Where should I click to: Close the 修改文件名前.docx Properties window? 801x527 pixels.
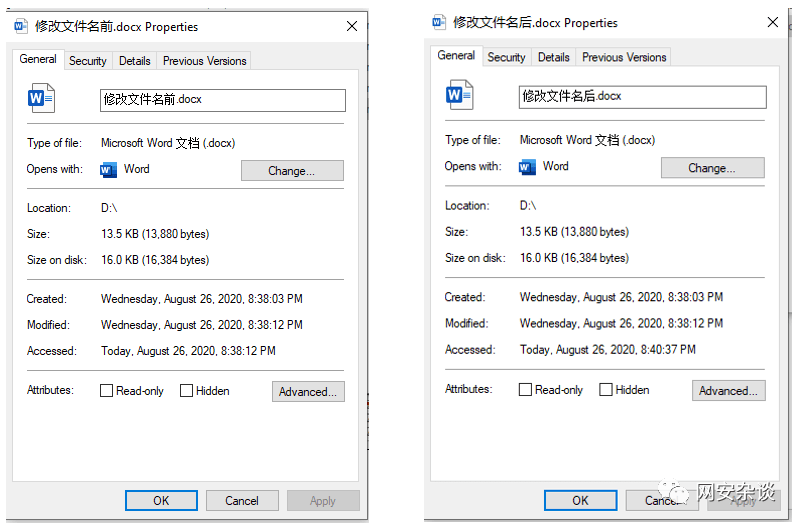pos(352,26)
